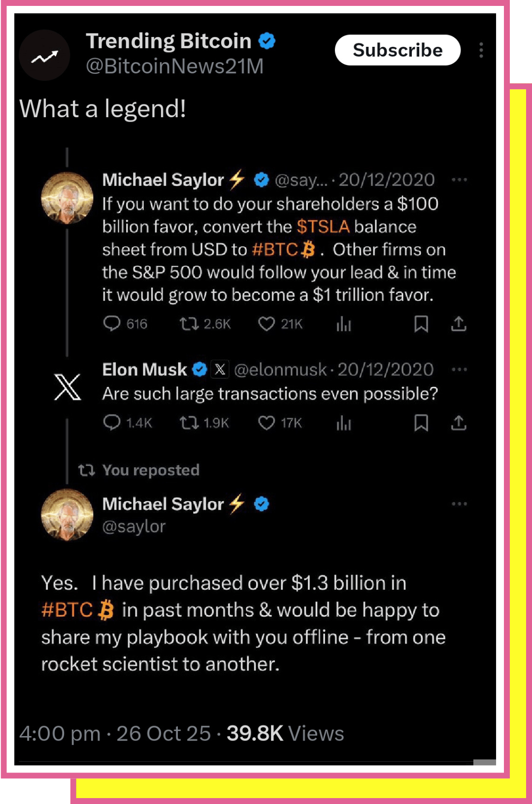Bookmark Elon Musk's tweet

tap(421, 423)
